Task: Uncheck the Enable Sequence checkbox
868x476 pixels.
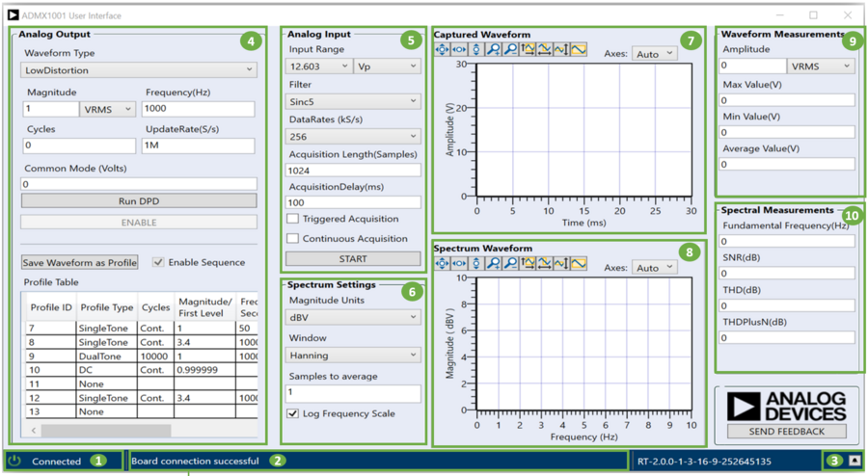Action: pos(158,262)
